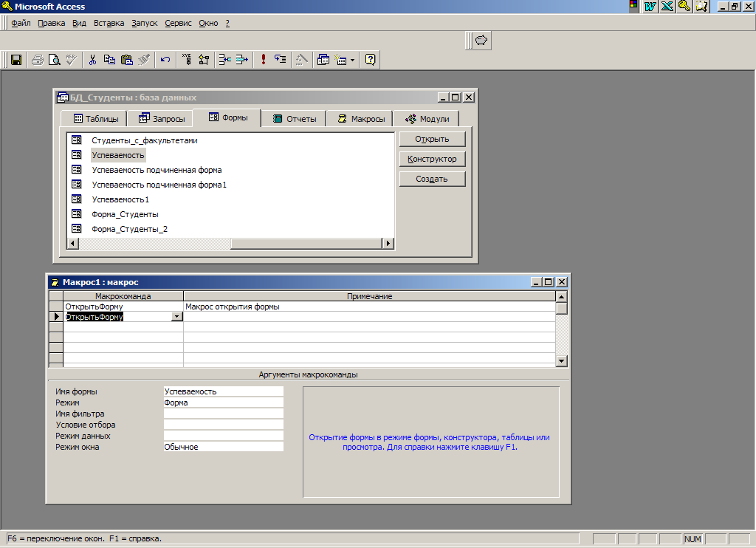Open the Файл menu

(21, 23)
